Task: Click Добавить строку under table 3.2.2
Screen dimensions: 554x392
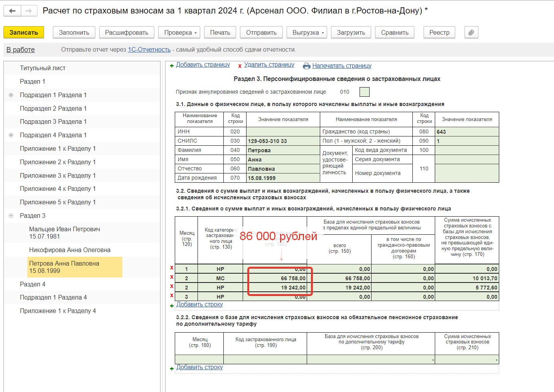Action: pyautogui.click(x=199, y=367)
